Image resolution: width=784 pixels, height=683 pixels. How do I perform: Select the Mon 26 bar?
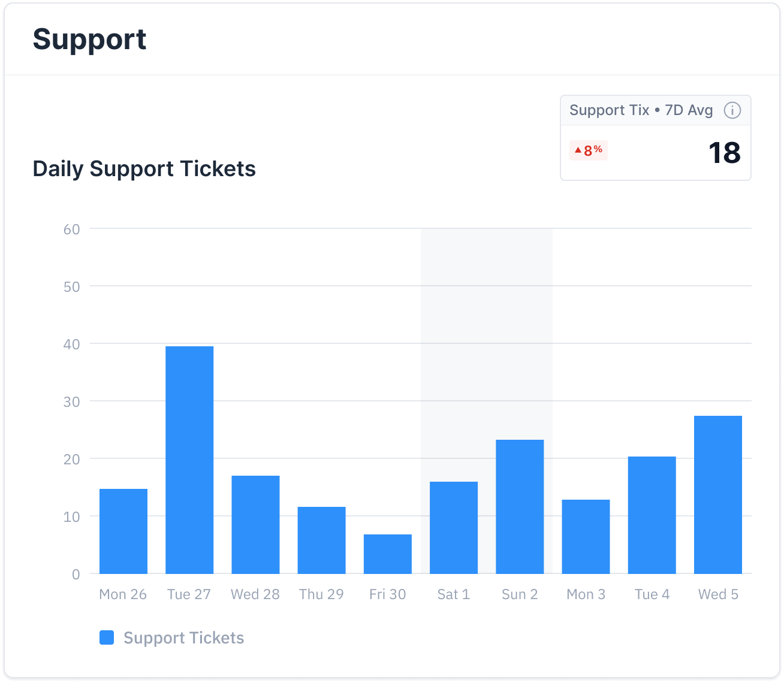[x=123, y=531]
